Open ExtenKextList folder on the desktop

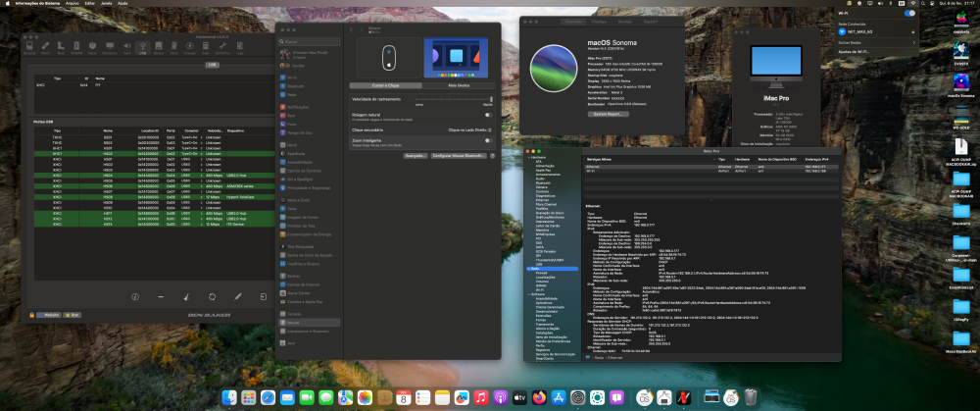click(x=960, y=279)
